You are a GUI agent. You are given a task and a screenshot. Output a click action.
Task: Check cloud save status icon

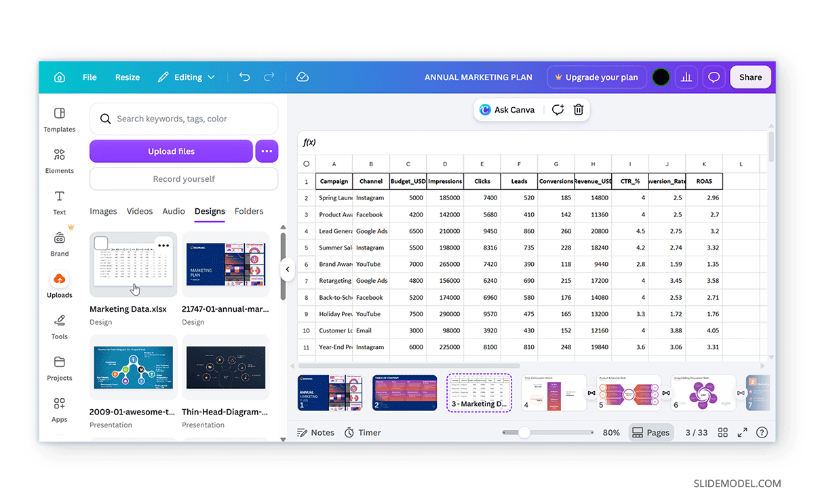click(x=303, y=77)
